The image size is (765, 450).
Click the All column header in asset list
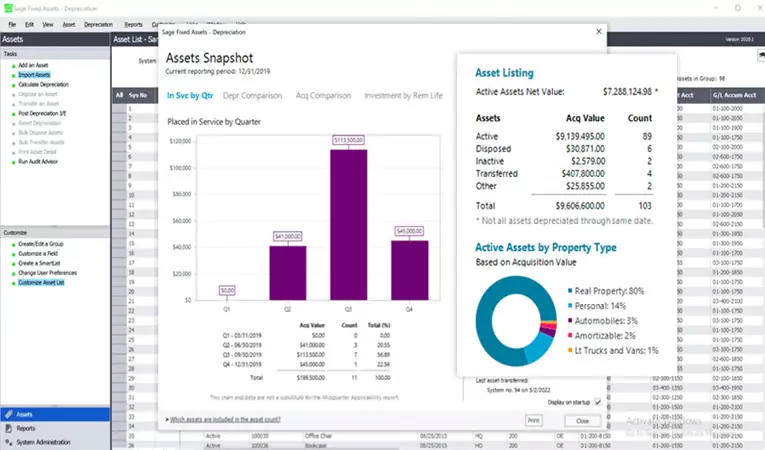[x=120, y=95]
